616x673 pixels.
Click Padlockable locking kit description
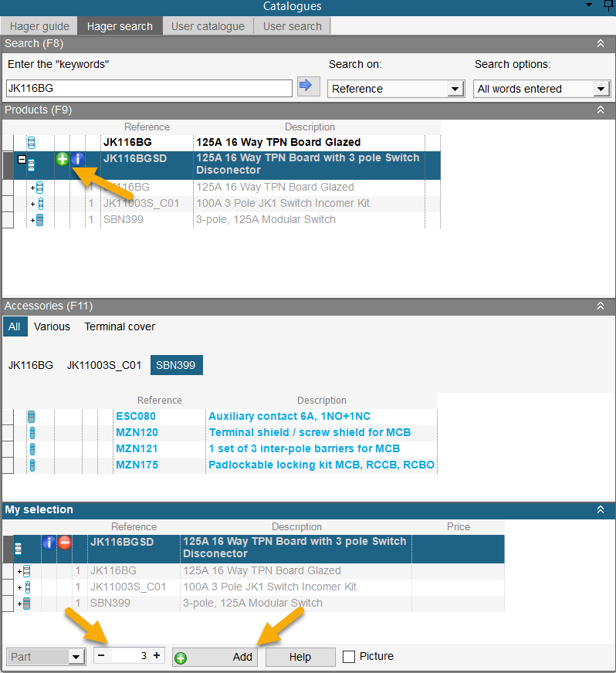click(322, 465)
